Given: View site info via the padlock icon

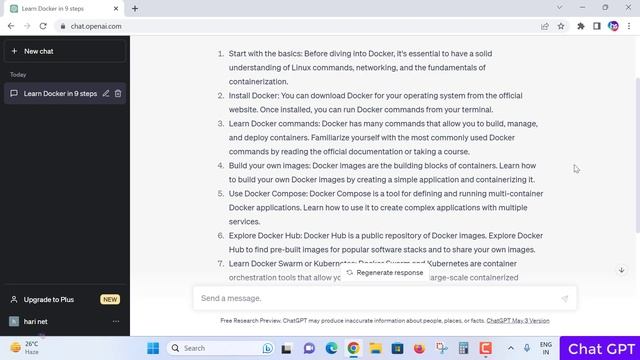Looking at the screenshot, I should pyautogui.click(x=62, y=26).
